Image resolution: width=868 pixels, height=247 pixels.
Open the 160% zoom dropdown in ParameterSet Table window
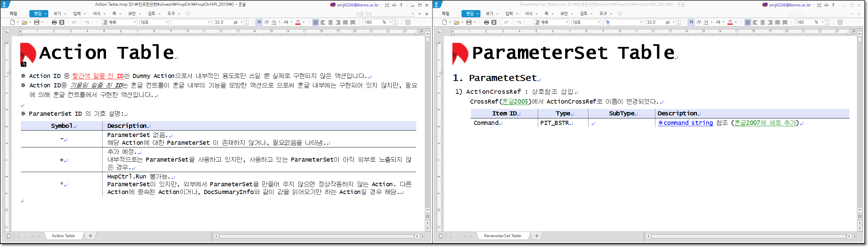coord(823,22)
